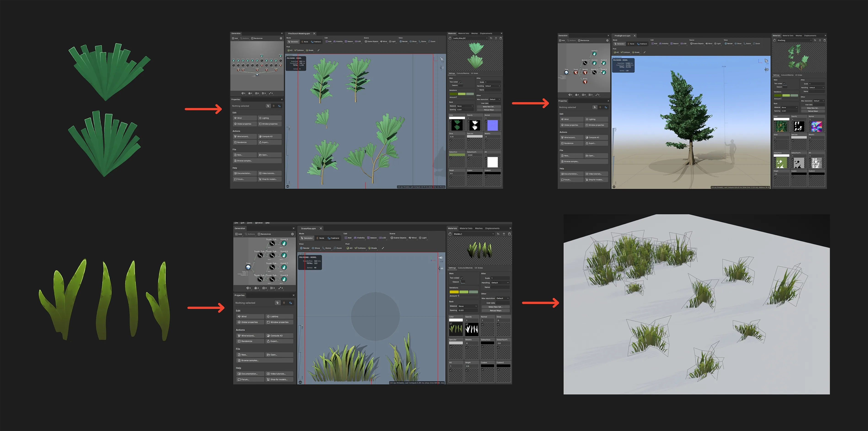This screenshot has height=431, width=868.
Task: Click the hand icon beside Blades_1 material
Action: click(450, 234)
